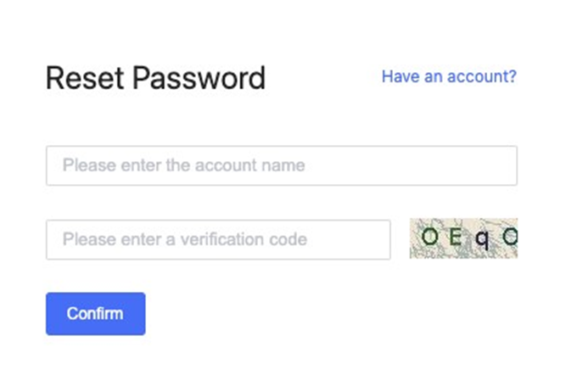Refresh the captcha verification image
The image size is (577, 392).
(x=463, y=238)
